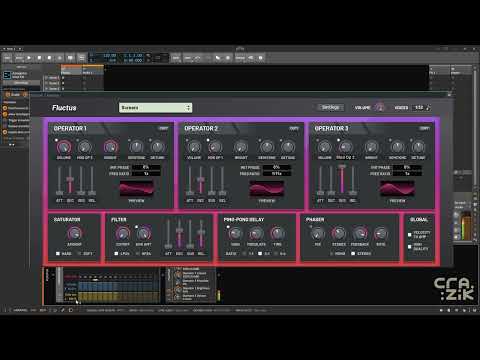
Task: Click the Copy button in Operator 3
Action: 424,128
